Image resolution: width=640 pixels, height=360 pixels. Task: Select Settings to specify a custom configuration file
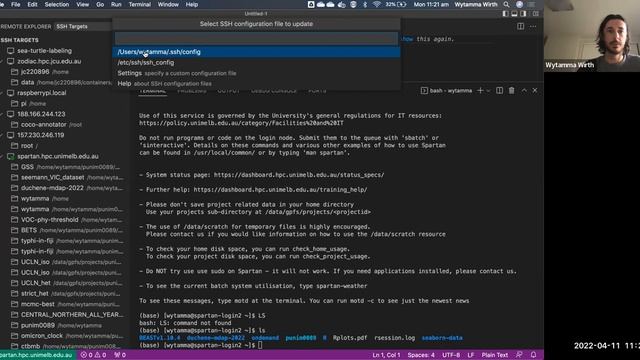pyautogui.click(x=256, y=73)
